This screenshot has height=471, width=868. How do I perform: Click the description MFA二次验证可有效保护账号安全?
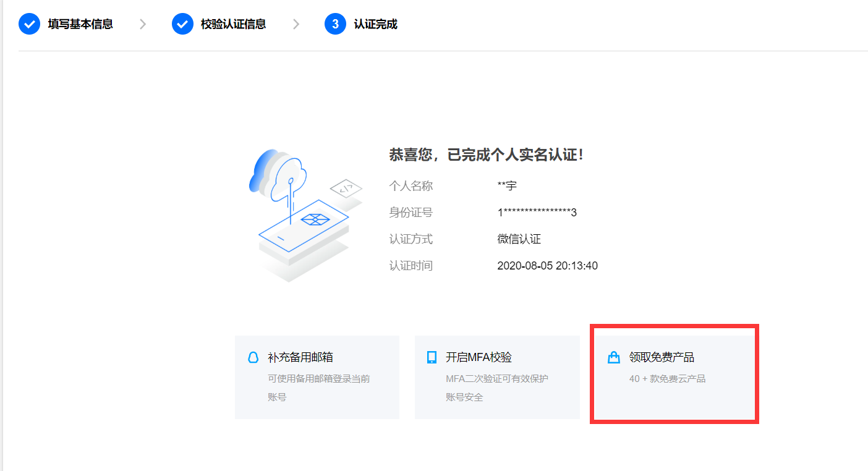(497, 388)
